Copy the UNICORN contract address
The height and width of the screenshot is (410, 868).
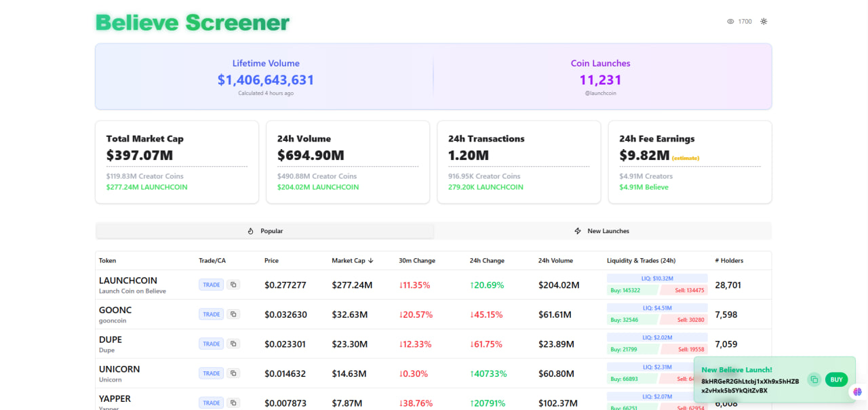point(233,373)
